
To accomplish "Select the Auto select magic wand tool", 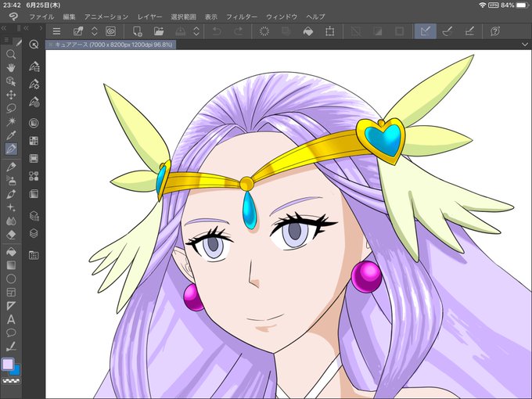I will click(x=11, y=121).
